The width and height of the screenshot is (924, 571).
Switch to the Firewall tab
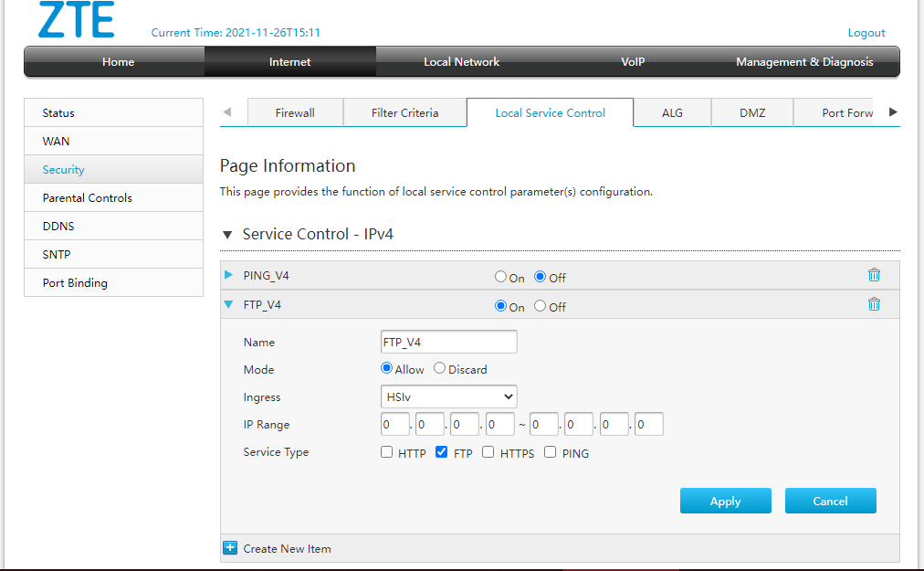[x=295, y=112]
